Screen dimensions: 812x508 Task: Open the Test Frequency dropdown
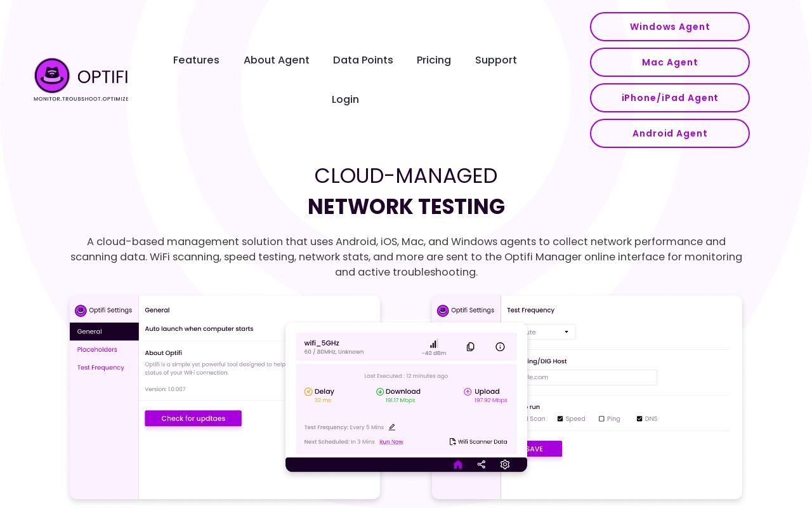[551, 332]
